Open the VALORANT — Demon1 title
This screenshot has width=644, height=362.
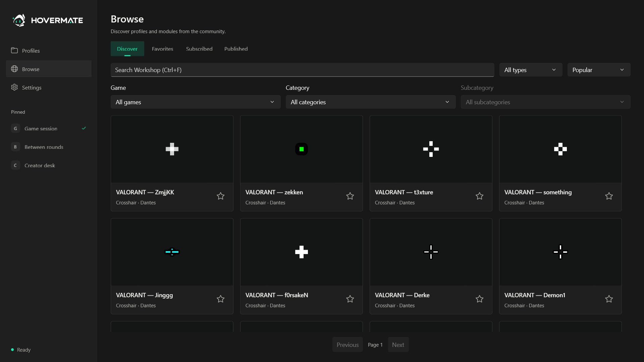pos(535,295)
